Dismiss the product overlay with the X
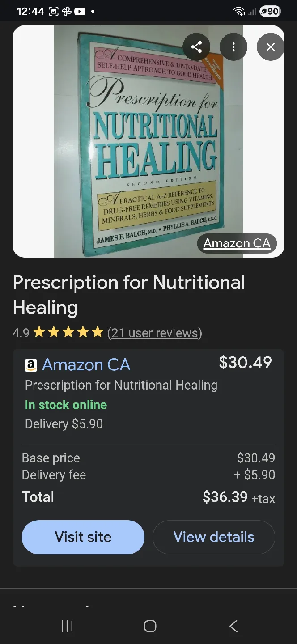Image resolution: width=297 pixels, height=644 pixels. click(x=270, y=47)
